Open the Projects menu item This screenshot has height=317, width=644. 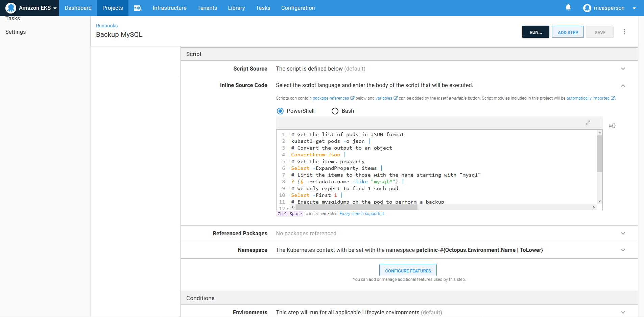click(x=113, y=8)
